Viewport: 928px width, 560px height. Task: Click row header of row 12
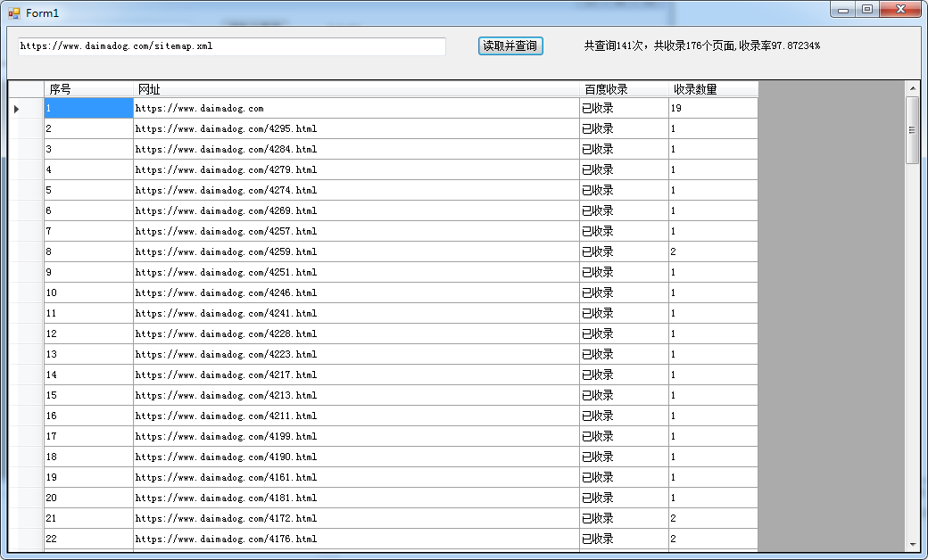(x=26, y=334)
